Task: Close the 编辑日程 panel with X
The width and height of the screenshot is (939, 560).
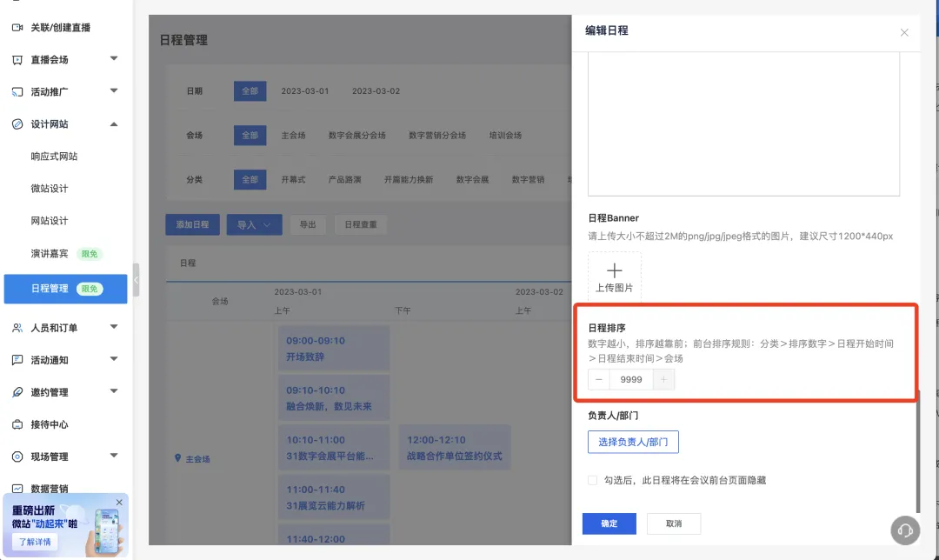Action: click(x=904, y=32)
